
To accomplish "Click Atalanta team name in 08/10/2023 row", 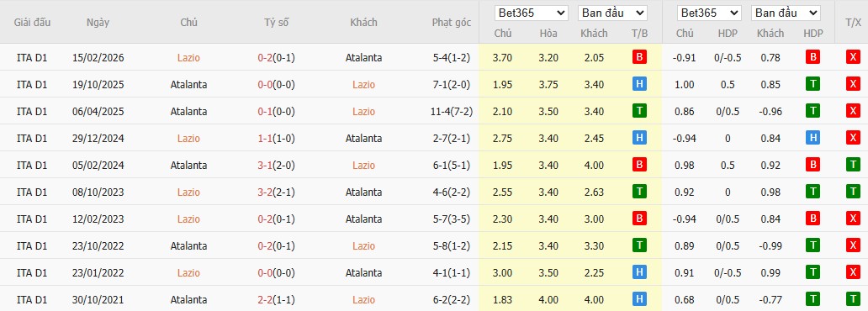I will click(x=363, y=192).
